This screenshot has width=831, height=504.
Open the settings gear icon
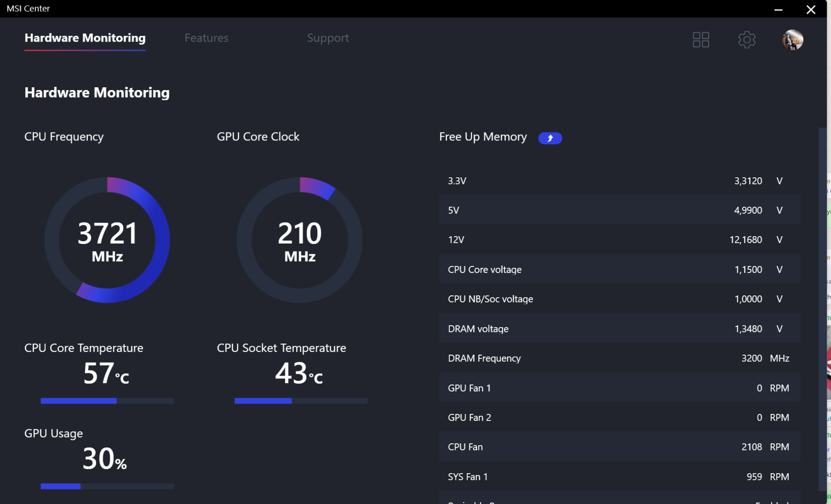point(746,40)
